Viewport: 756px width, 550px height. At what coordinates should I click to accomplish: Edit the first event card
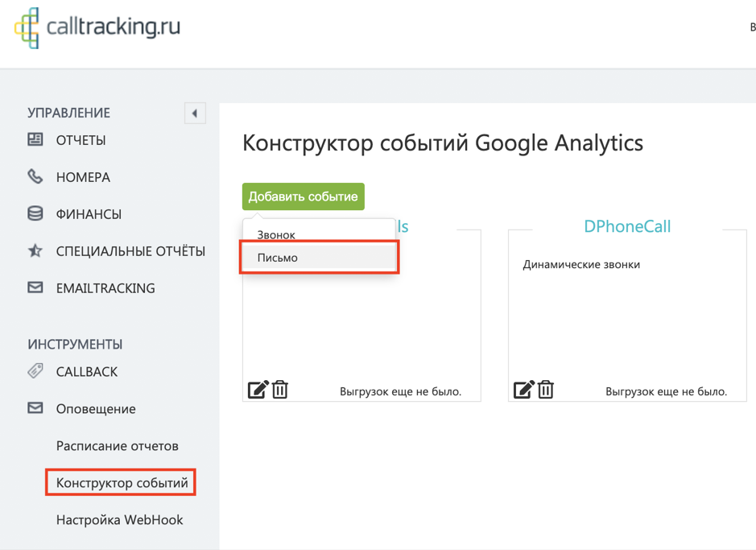(258, 390)
